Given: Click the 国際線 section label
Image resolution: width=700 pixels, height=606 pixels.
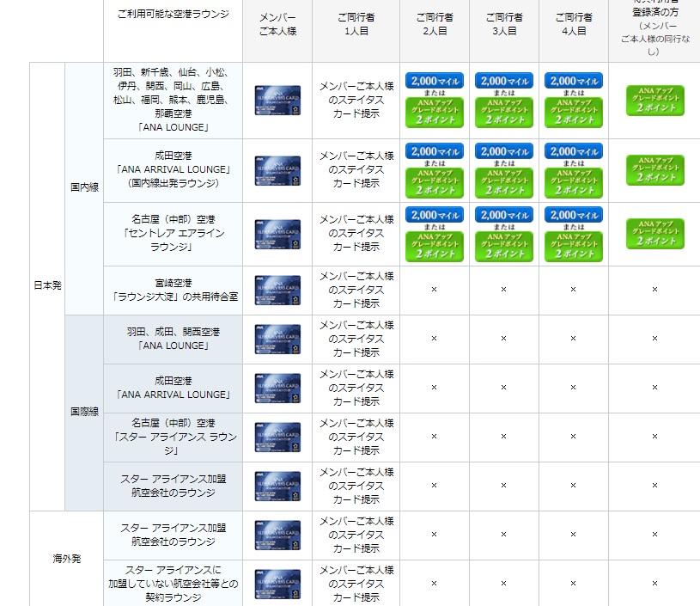Looking at the screenshot, I should 84,412.
